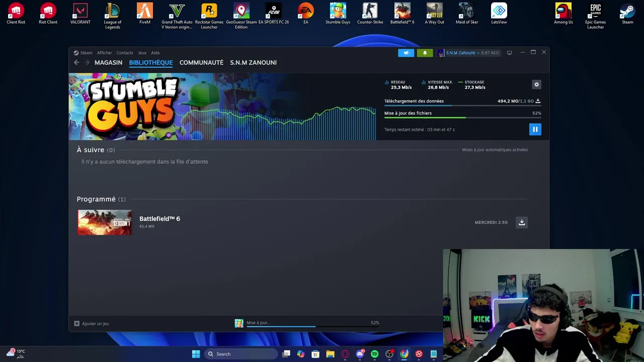Image resolution: width=644 pixels, height=362 pixels.
Task: Select the BIBLIOTHÈQUE tab
Action: tap(151, 62)
